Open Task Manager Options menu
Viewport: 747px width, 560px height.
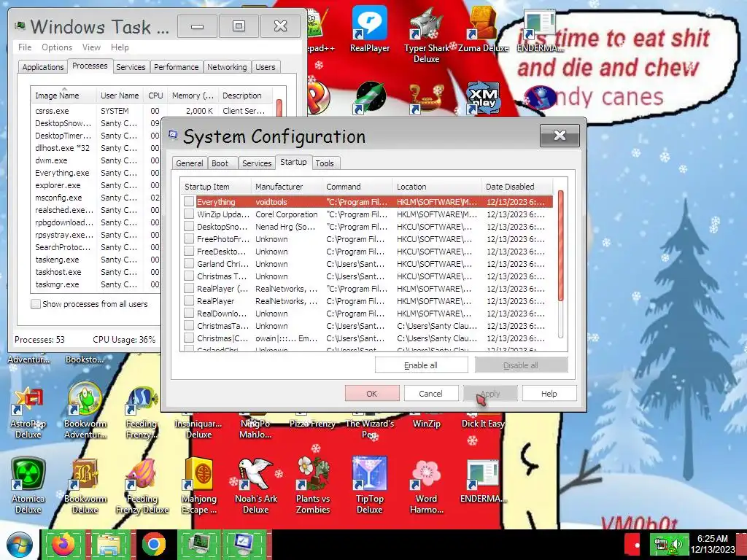[57, 47]
